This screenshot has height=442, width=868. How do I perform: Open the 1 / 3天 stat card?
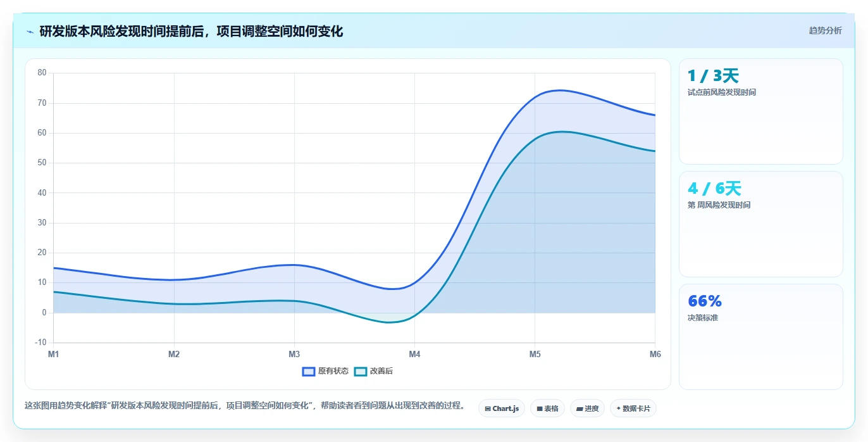(x=760, y=111)
